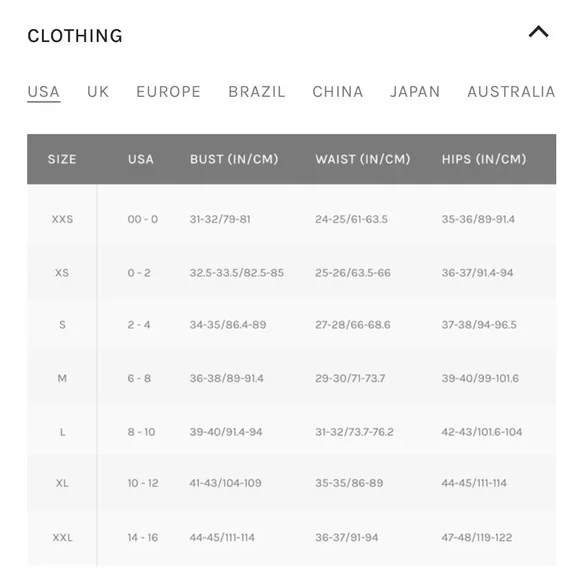The width and height of the screenshot is (580, 580).
Task: Select the USA size tab
Action: [x=44, y=92]
